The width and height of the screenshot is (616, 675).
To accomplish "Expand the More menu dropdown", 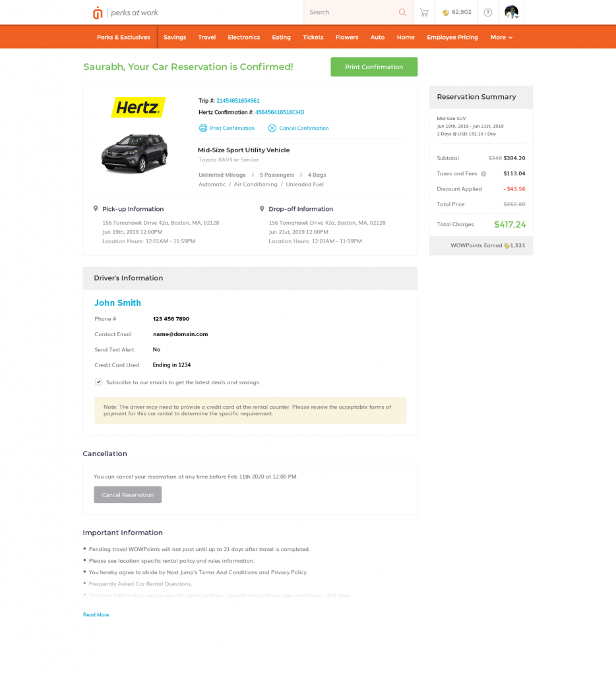I will pos(501,38).
